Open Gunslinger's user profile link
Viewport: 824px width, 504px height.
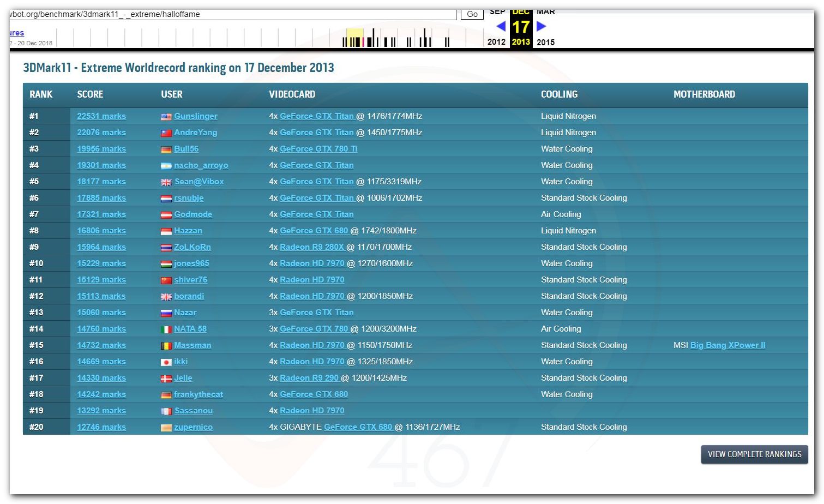coord(196,116)
